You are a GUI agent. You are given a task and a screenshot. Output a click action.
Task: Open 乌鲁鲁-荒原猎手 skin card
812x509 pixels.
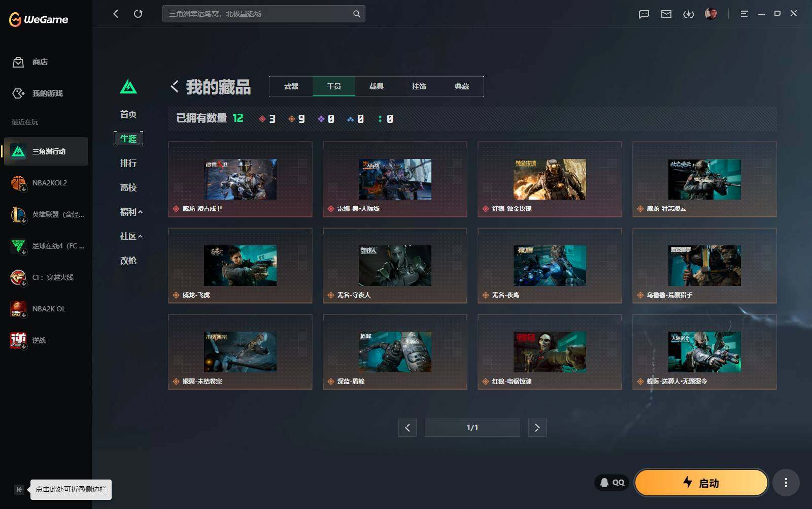pyautogui.click(x=704, y=266)
